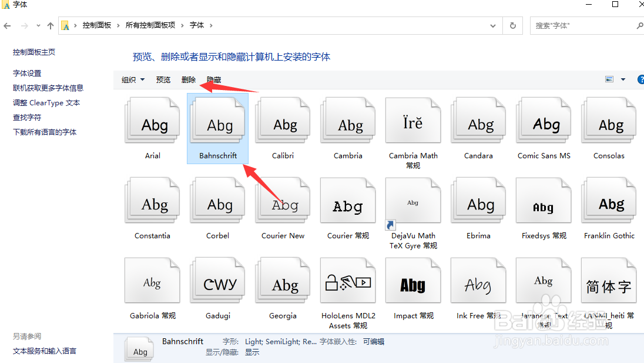Select the Cambria font icon

point(348,120)
